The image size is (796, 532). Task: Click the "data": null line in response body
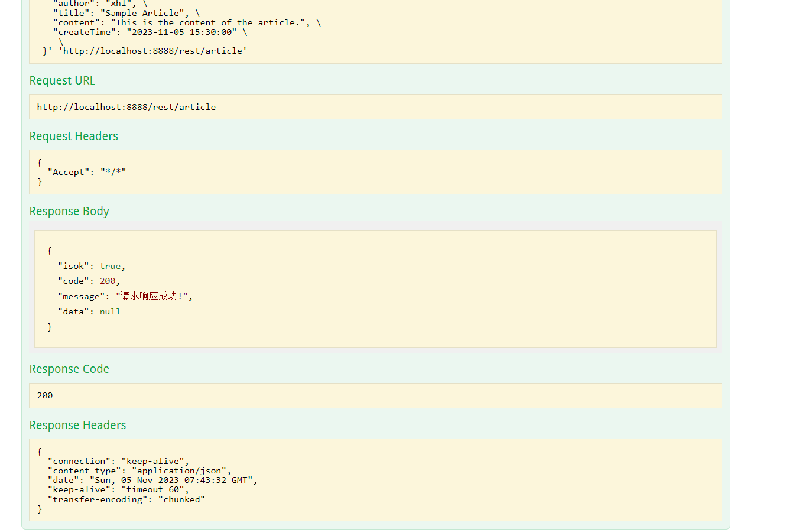click(x=89, y=312)
